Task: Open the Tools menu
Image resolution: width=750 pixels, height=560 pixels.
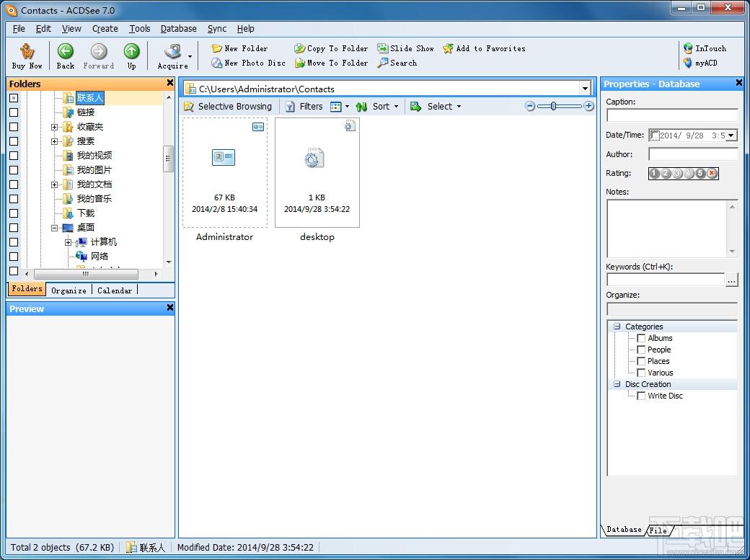Action: (x=140, y=29)
